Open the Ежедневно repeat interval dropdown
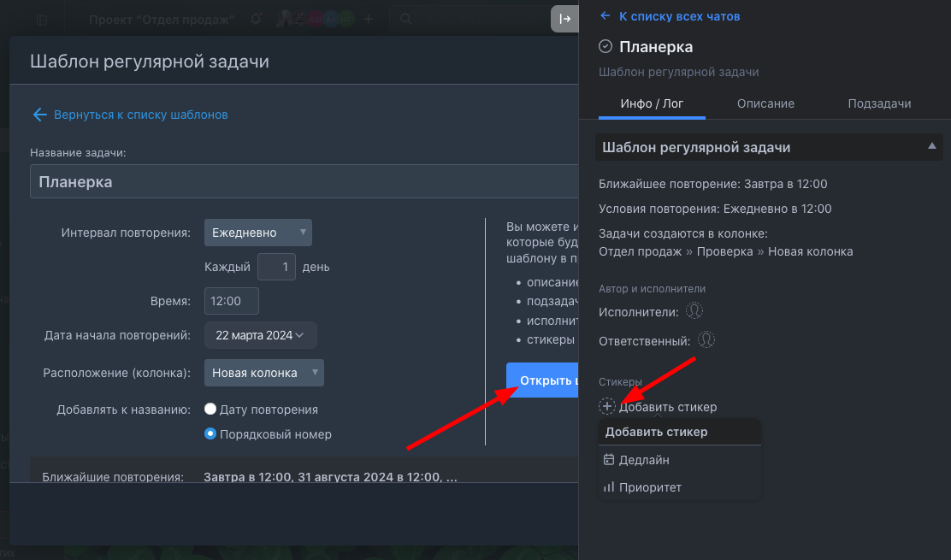The height and width of the screenshot is (560, 951). [257, 233]
